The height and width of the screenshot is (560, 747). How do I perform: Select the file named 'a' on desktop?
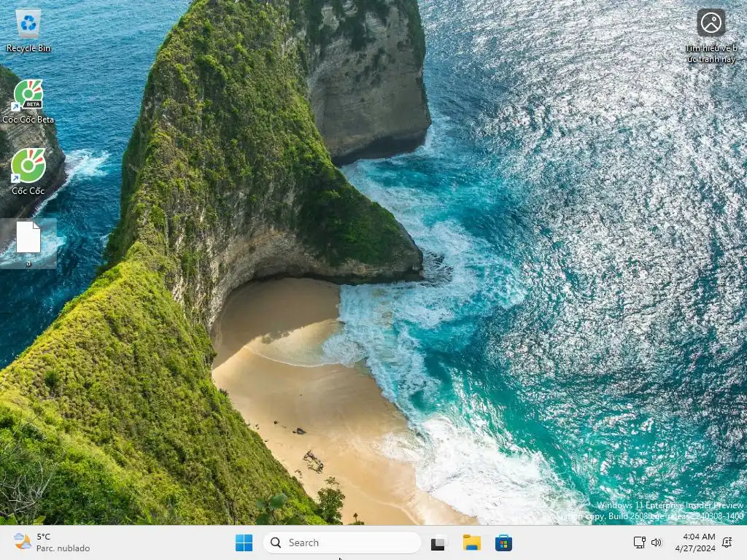pos(28,244)
